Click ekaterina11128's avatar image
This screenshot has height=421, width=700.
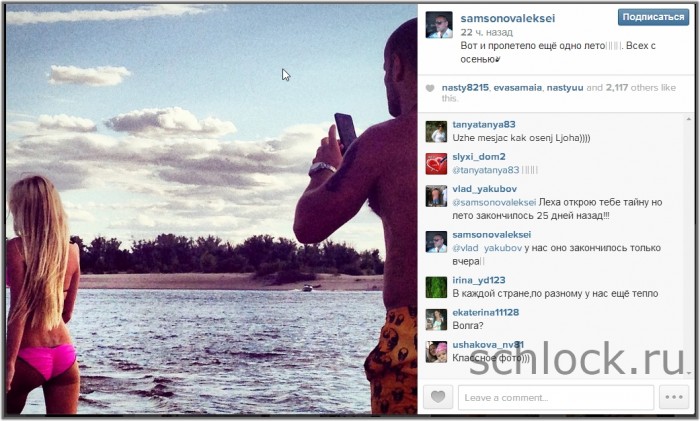point(436,319)
